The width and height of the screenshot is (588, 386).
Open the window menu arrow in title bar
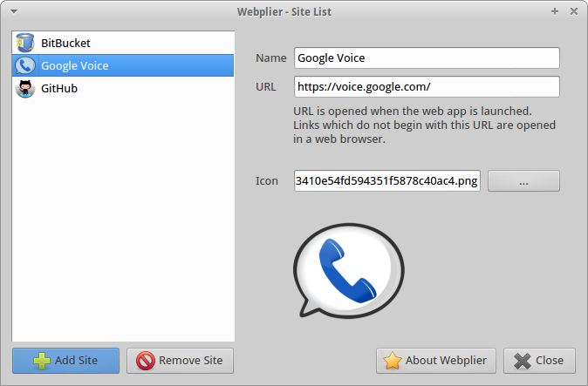click(x=14, y=11)
